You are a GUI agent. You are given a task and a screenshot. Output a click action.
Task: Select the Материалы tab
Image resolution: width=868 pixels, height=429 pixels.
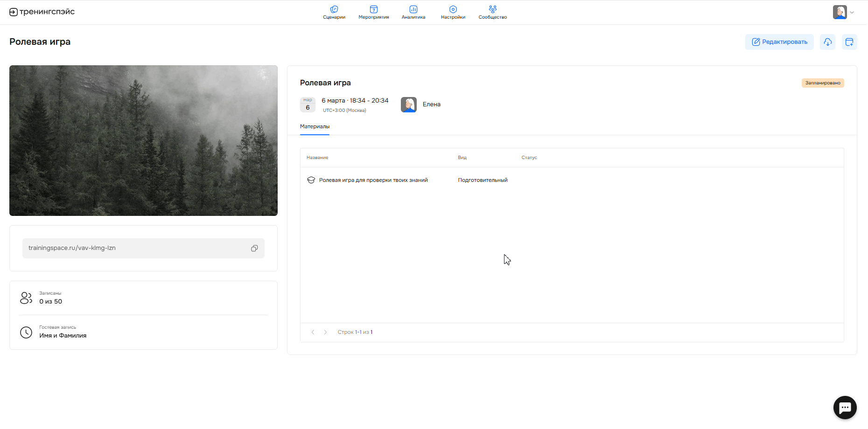point(315,126)
